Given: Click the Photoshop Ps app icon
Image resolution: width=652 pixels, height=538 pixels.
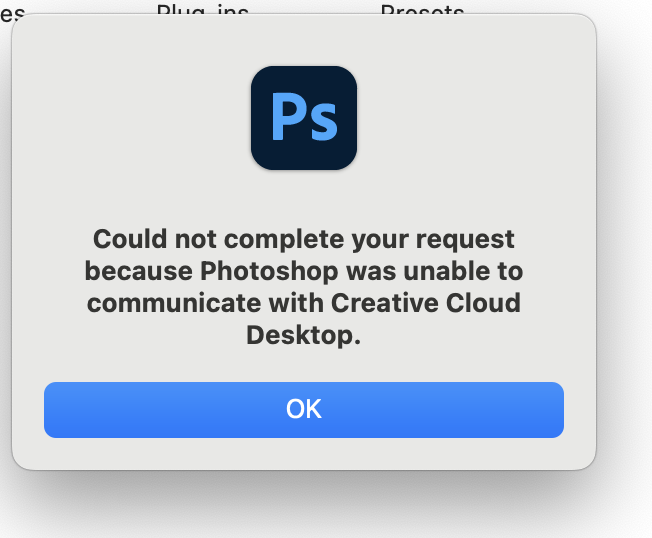Looking at the screenshot, I should point(304,118).
